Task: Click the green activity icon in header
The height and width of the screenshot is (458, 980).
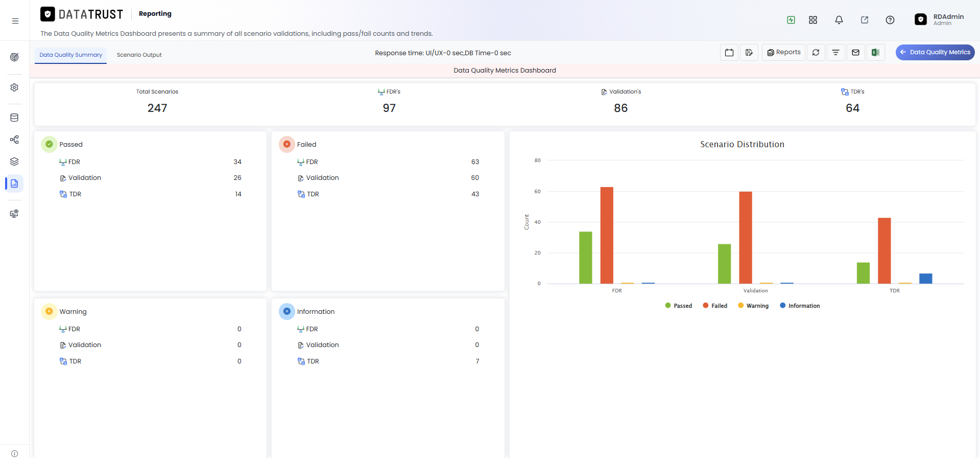Action: coord(791,20)
